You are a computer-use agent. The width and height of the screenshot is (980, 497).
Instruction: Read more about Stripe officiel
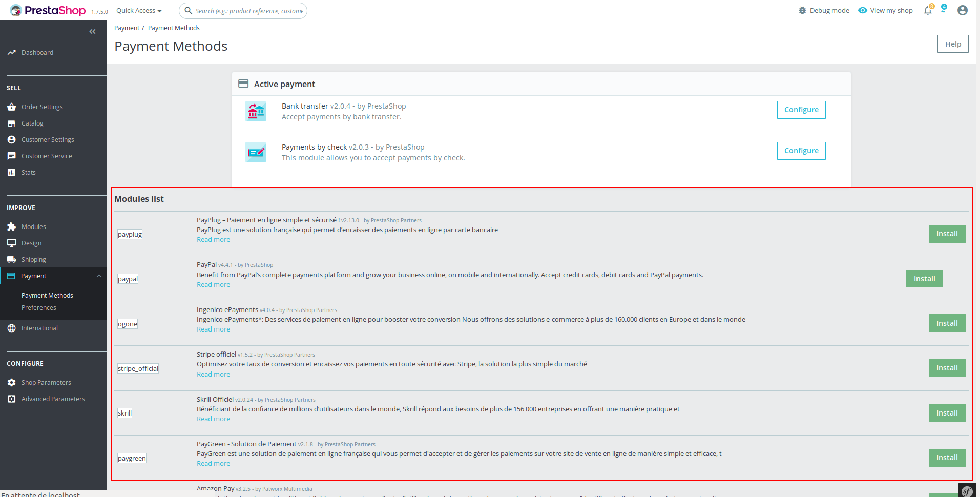[x=214, y=375]
